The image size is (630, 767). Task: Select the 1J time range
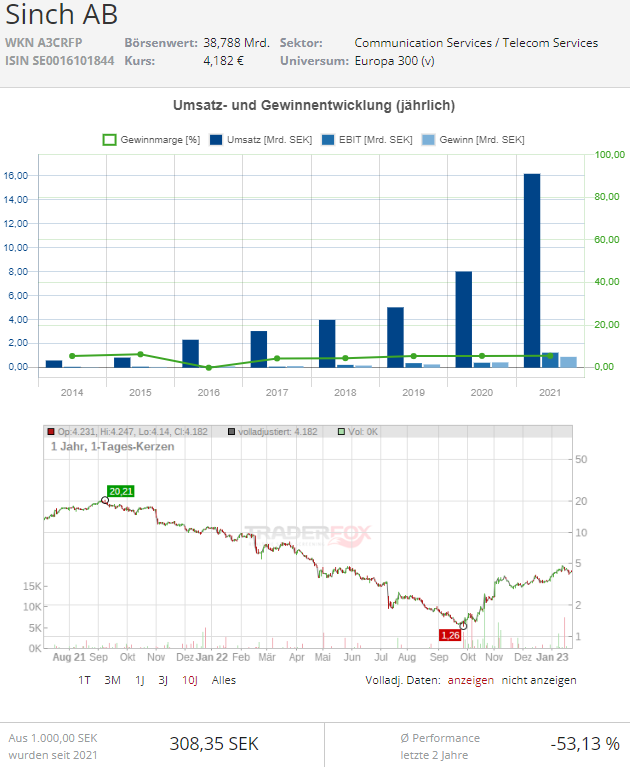(x=140, y=680)
